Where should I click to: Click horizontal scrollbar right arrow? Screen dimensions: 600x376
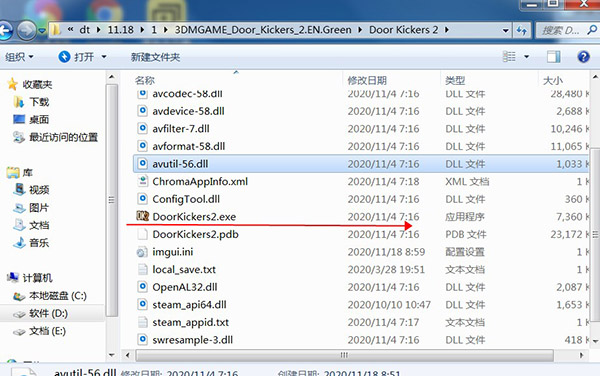[581, 355]
